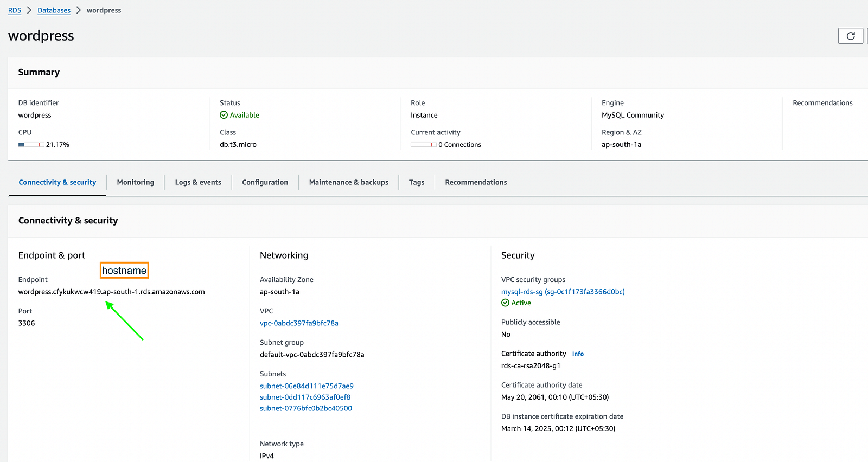Image resolution: width=868 pixels, height=462 pixels.
Task: Click the 0 Connections text
Action: click(460, 145)
